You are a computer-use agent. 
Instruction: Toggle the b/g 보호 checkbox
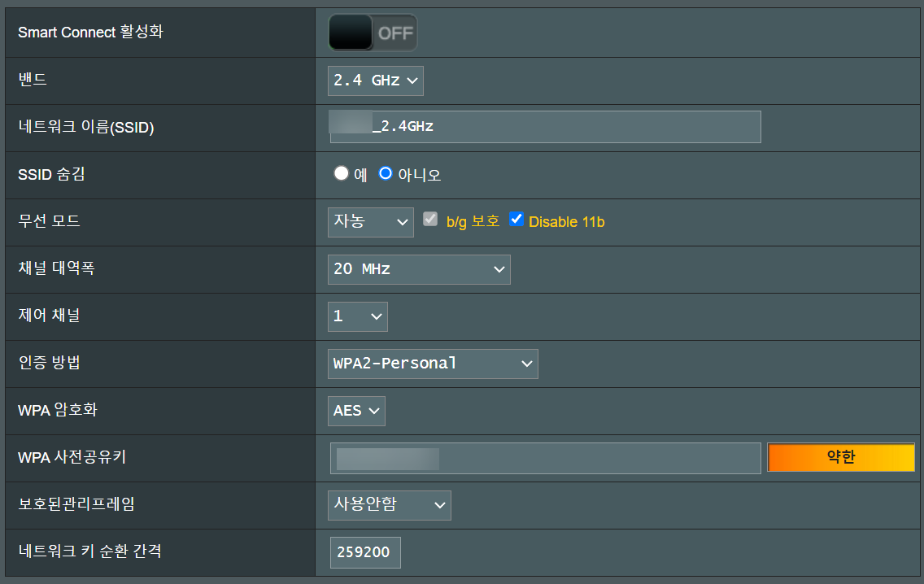430,220
